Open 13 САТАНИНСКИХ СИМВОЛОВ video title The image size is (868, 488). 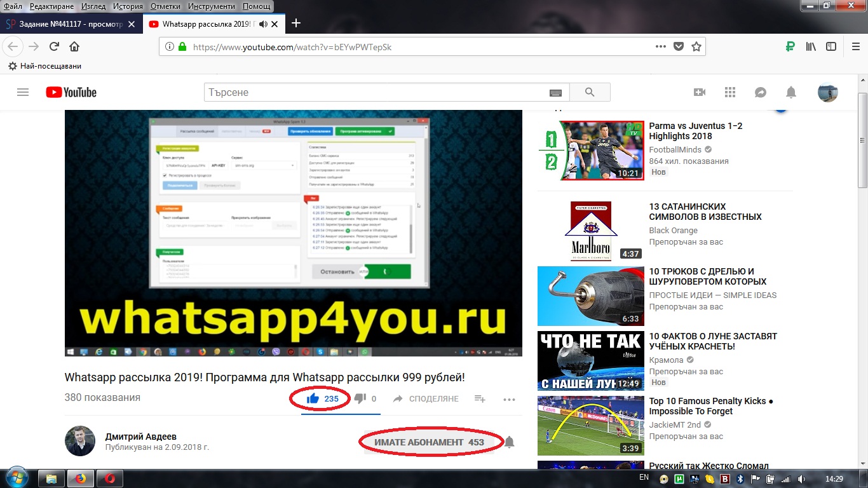pyautogui.click(x=705, y=212)
